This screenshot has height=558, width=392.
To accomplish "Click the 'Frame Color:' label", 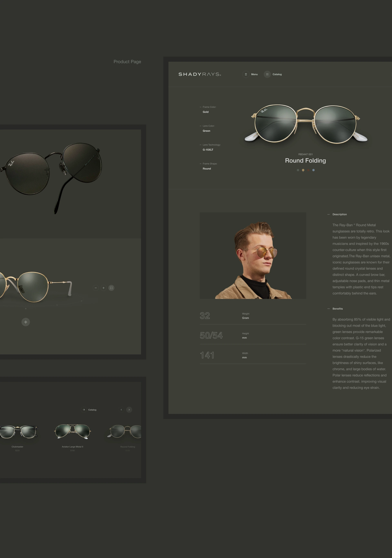I will 209,107.
